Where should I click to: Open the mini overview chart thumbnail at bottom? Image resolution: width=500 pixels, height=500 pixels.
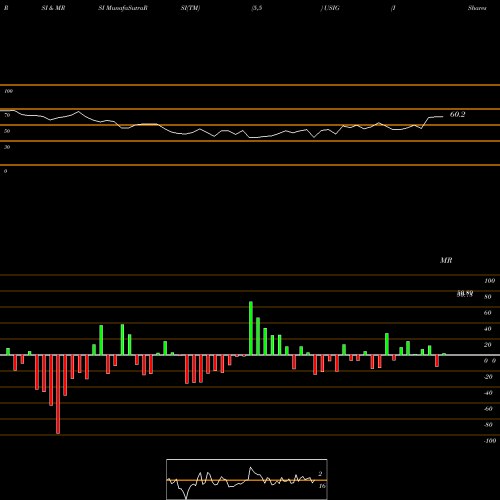247,479
